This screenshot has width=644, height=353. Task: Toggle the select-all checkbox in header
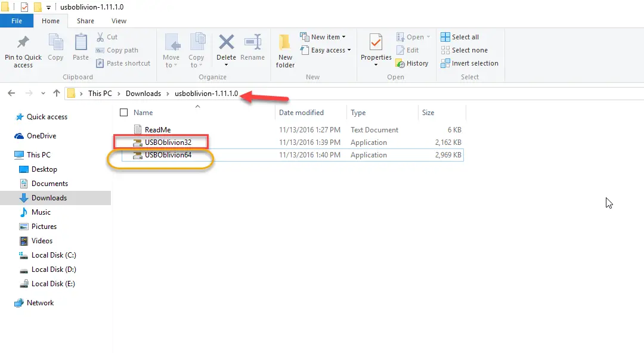point(123,112)
